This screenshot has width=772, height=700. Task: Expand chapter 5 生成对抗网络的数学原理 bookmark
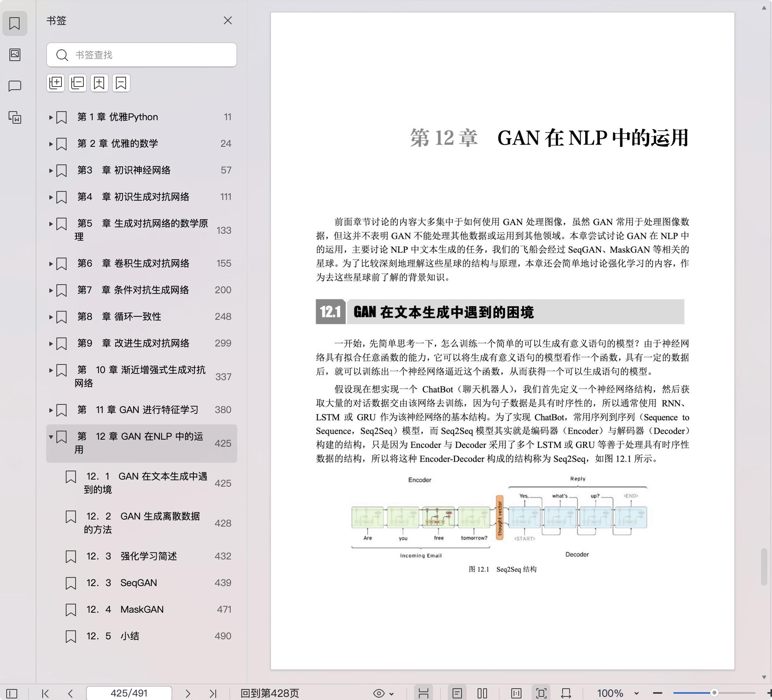point(51,224)
